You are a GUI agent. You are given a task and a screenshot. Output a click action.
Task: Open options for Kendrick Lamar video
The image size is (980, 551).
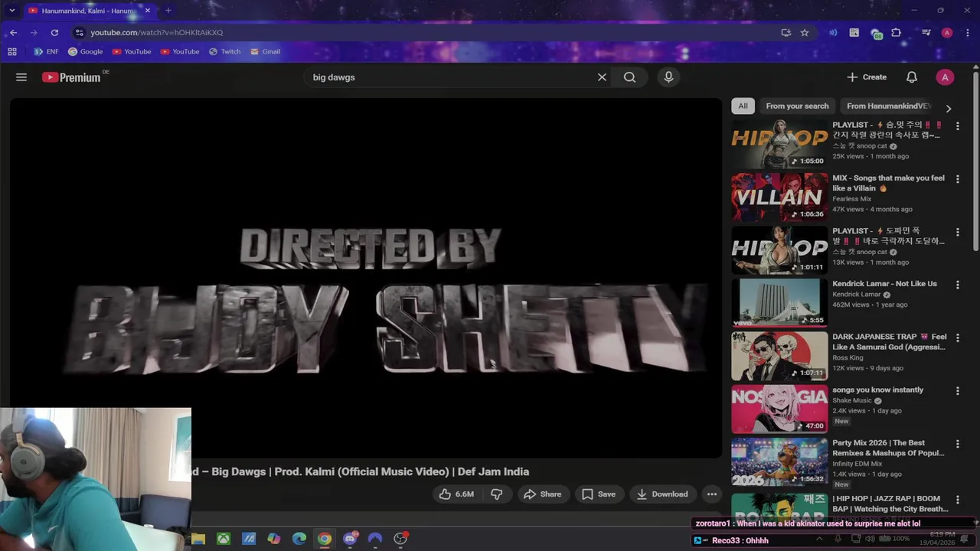957,285
